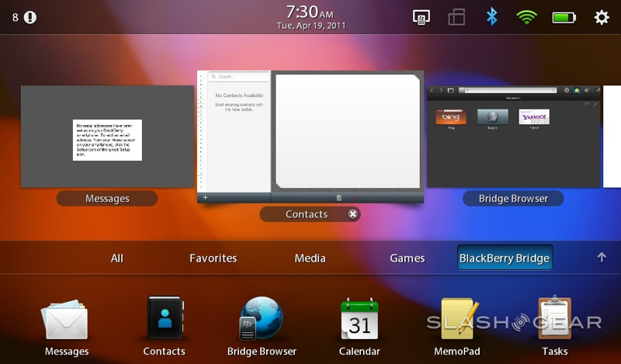Check the battery status icon
The image size is (621, 364).
[x=564, y=17]
